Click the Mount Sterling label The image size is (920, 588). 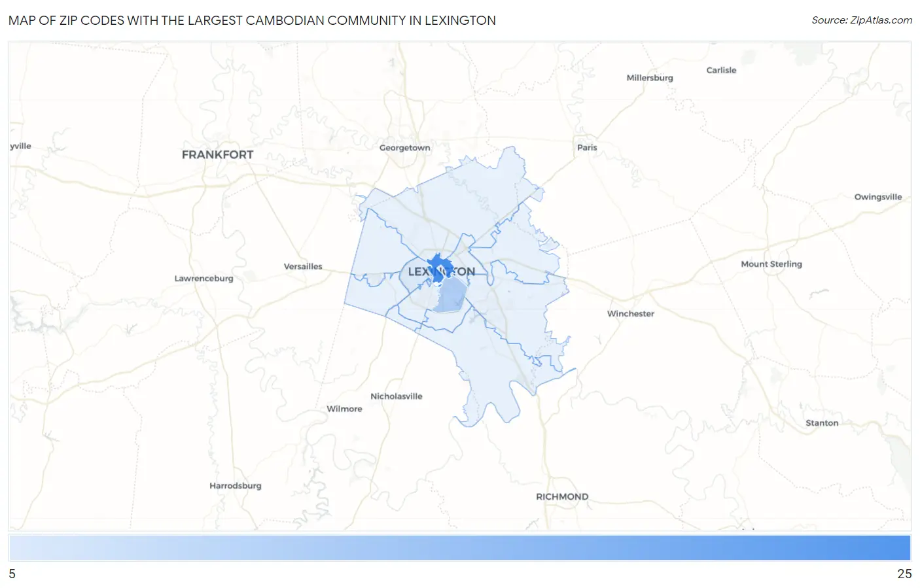point(771,264)
